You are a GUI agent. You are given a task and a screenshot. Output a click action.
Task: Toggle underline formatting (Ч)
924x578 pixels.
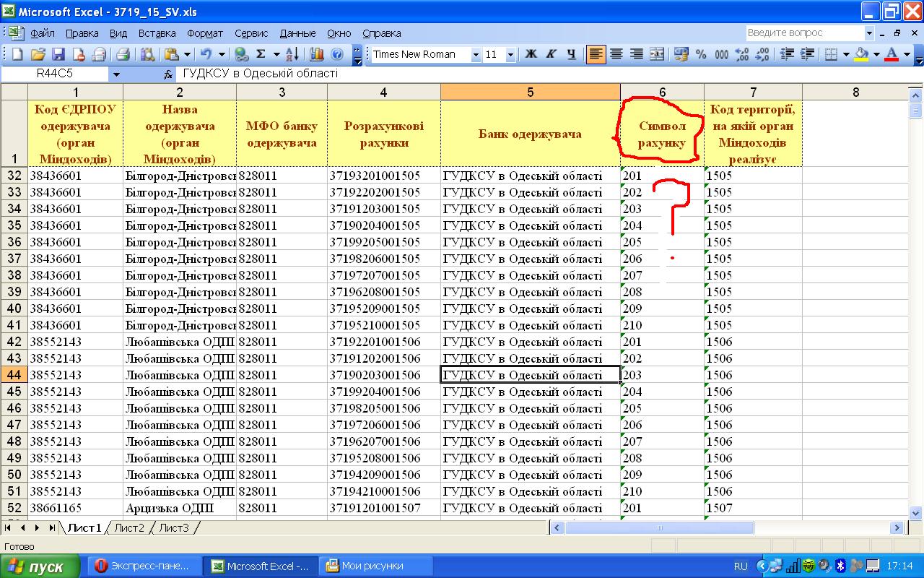coord(572,54)
